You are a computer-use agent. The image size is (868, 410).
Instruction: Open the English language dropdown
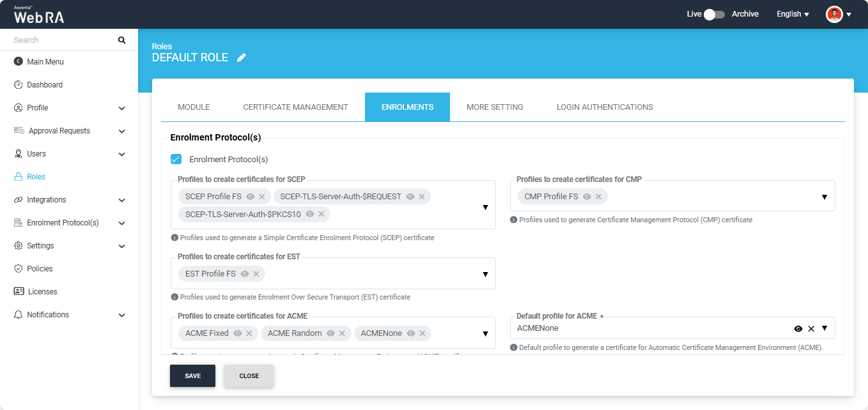coord(793,14)
